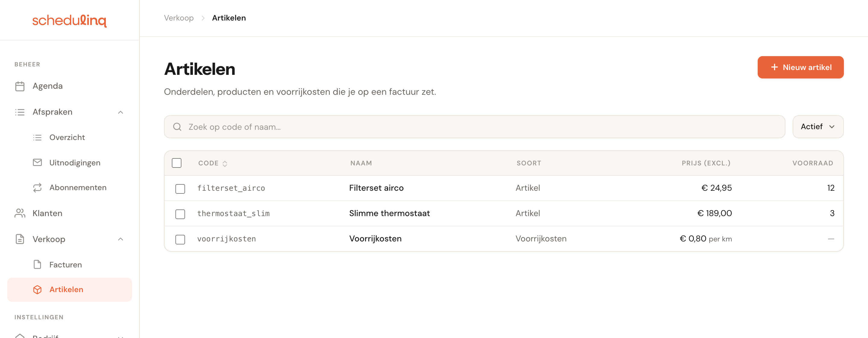Viewport: 868px width, 338px height.
Task: Collapse the Afspraken section chevron
Action: 121,112
